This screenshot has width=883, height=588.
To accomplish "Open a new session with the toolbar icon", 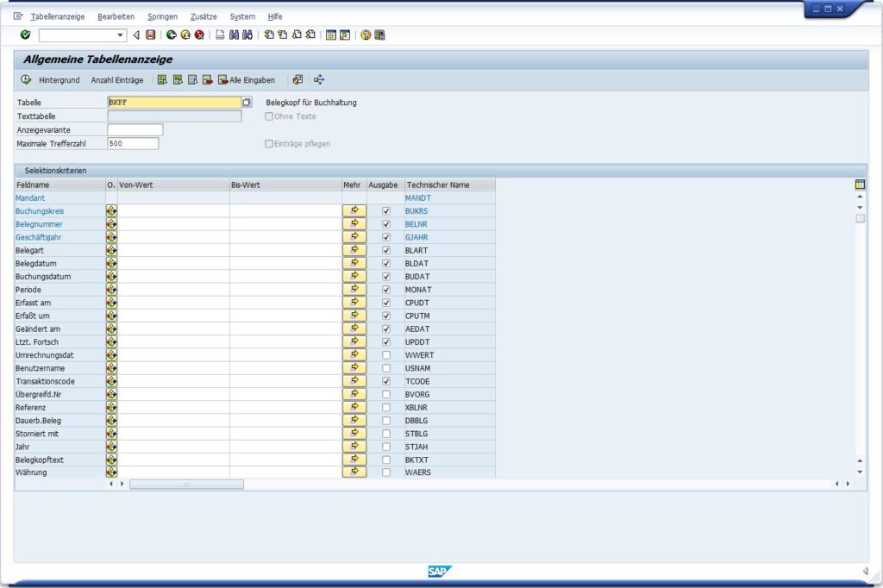I will pyautogui.click(x=331, y=35).
